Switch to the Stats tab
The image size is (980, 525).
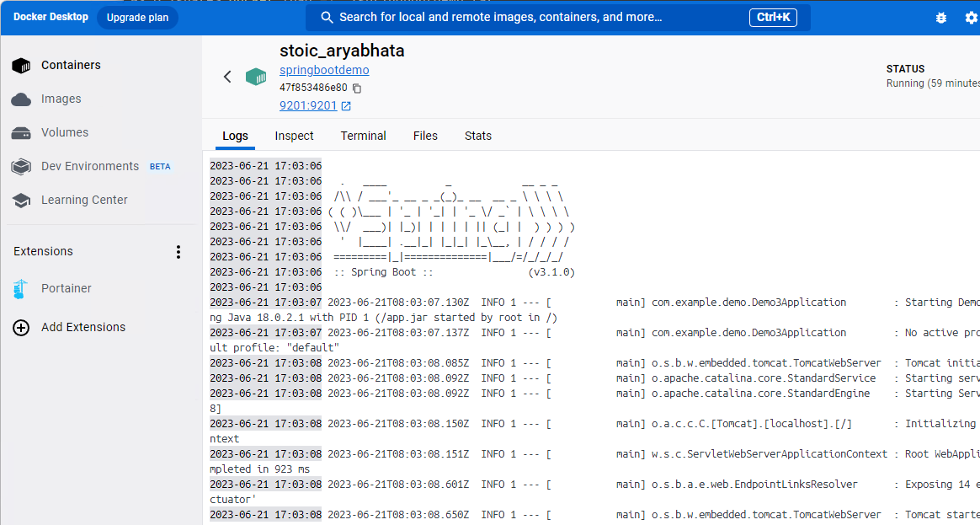[478, 136]
